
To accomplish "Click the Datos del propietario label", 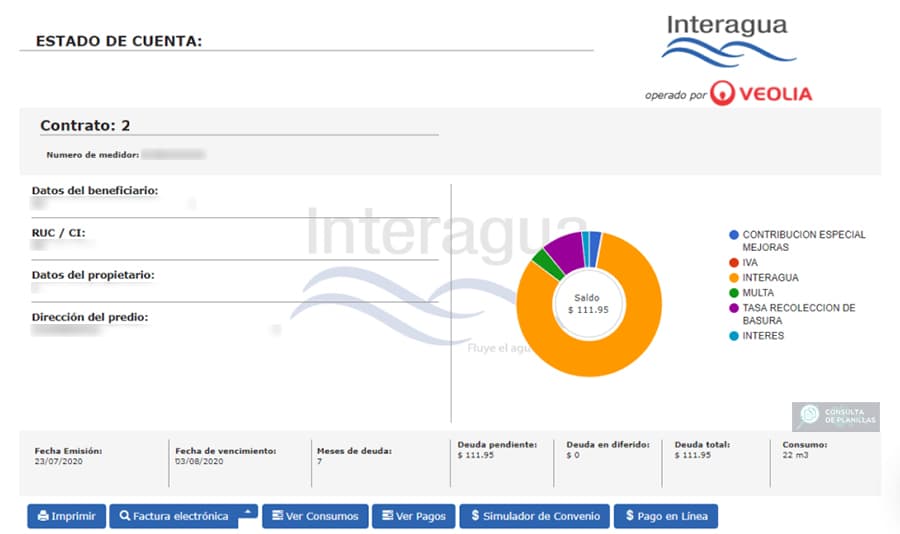I will point(93,274).
